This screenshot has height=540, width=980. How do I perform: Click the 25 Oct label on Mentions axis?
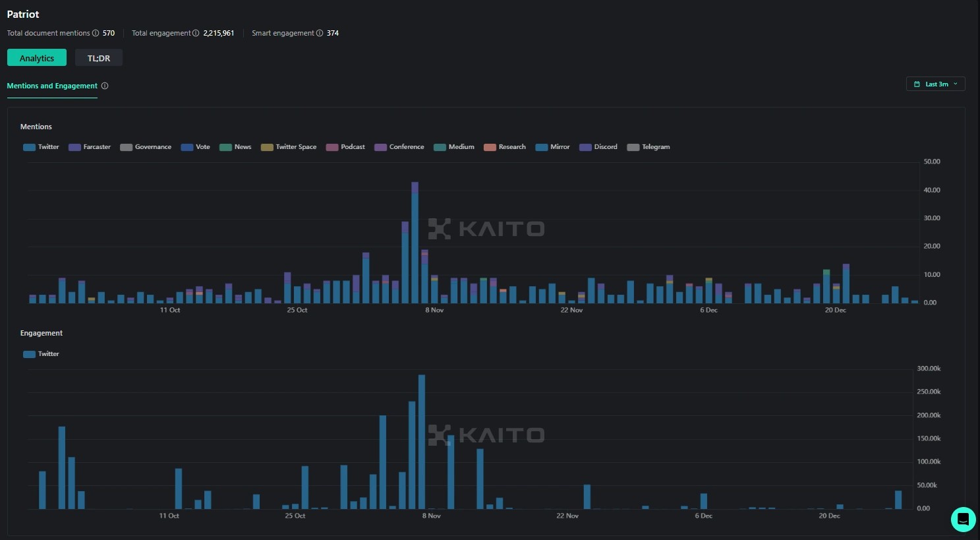pos(297,310)
